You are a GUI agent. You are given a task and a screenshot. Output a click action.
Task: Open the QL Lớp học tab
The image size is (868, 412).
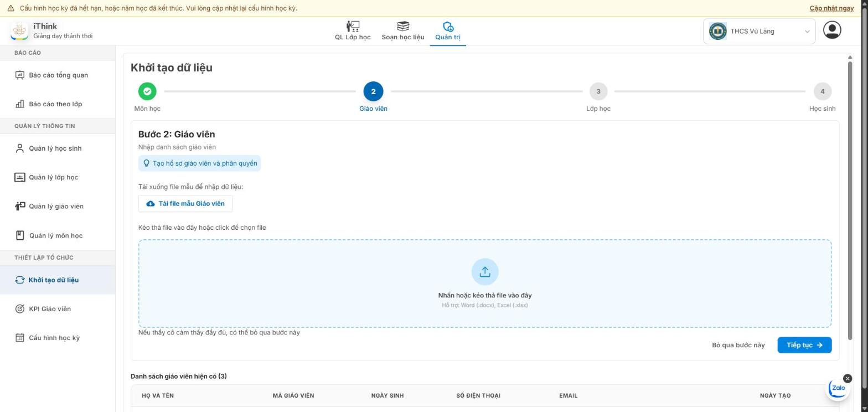[353, 31]
